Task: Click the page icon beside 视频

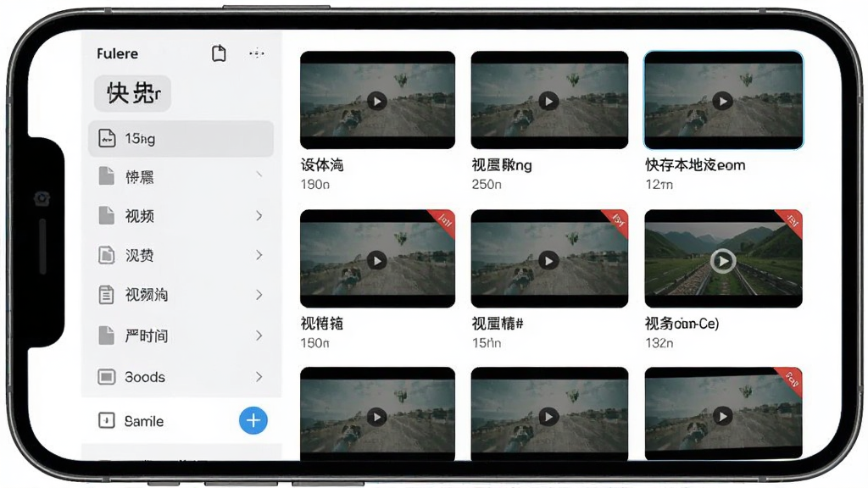Action: 106,215
